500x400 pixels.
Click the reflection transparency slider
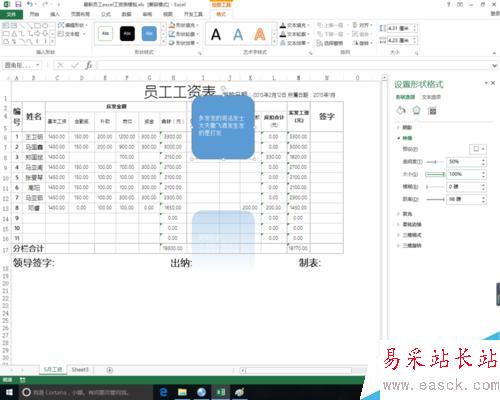pos(435,162)
